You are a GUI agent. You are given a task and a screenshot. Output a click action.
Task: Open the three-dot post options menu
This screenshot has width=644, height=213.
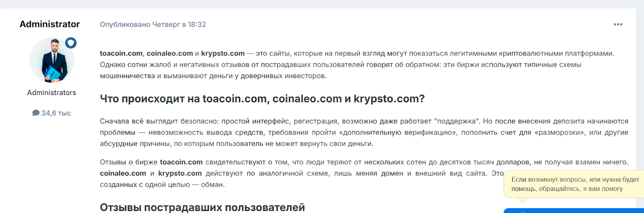point(618,25)
